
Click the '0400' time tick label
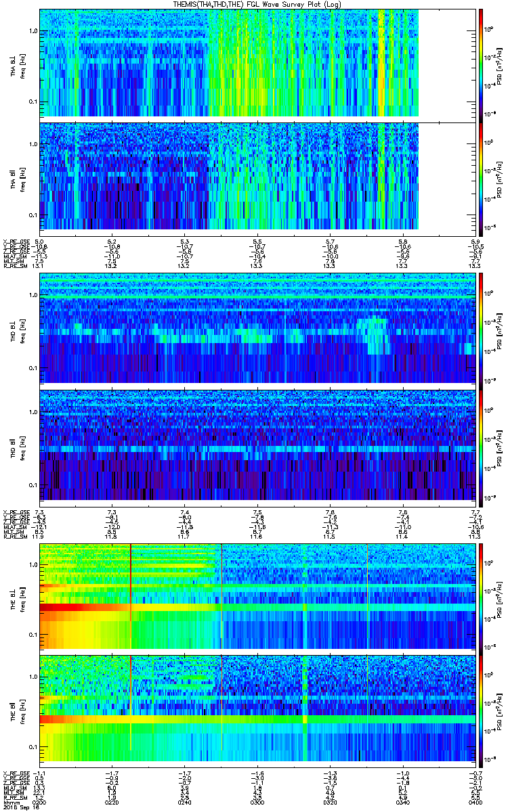474,802
